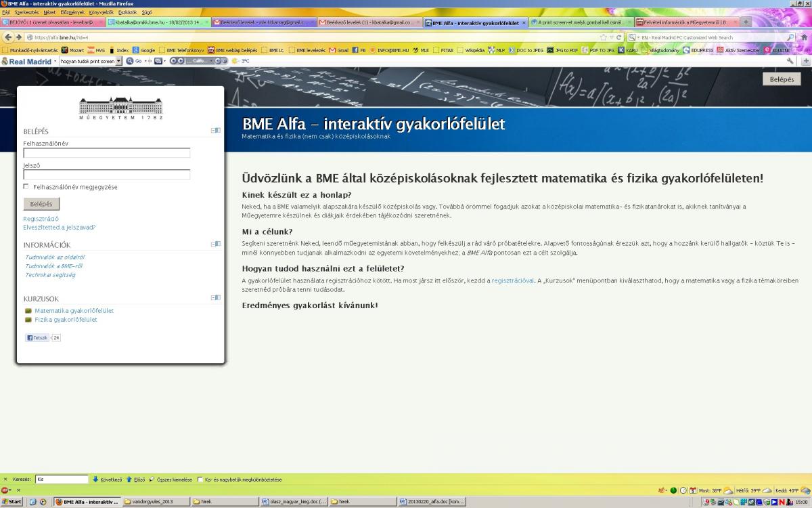Open the Mozart bookmark
Screen dimensions: 812x508
(x=73, y=49)
